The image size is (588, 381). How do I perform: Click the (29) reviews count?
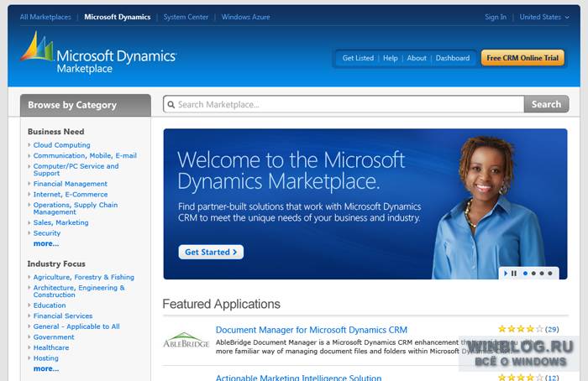(x=552, y=329)
